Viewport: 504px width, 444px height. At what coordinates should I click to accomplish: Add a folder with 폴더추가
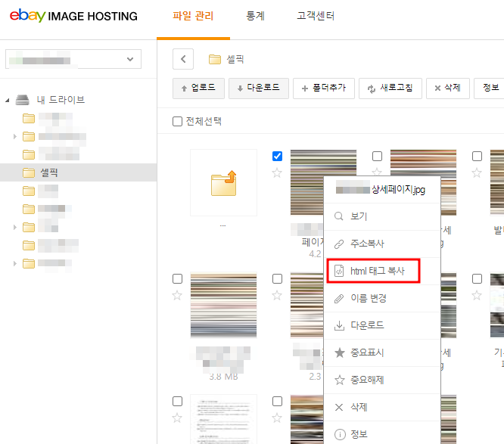pos(324,88)
